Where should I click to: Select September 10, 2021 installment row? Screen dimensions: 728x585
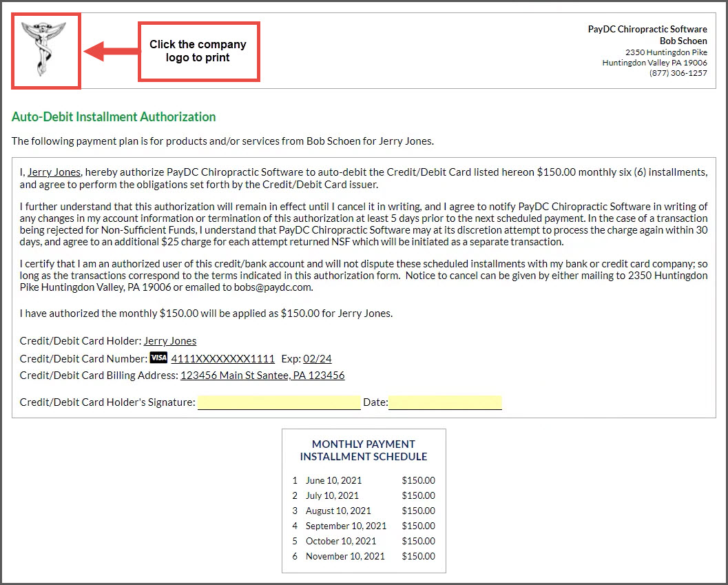click(x=364, y=526)
